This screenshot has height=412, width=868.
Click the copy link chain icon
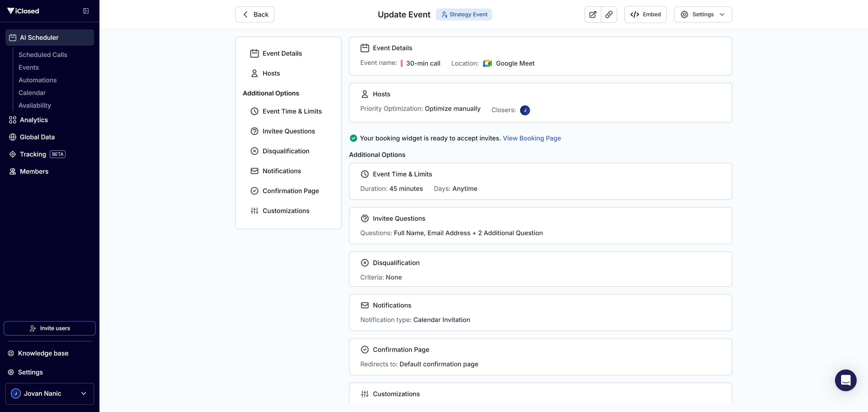(609, 14)
